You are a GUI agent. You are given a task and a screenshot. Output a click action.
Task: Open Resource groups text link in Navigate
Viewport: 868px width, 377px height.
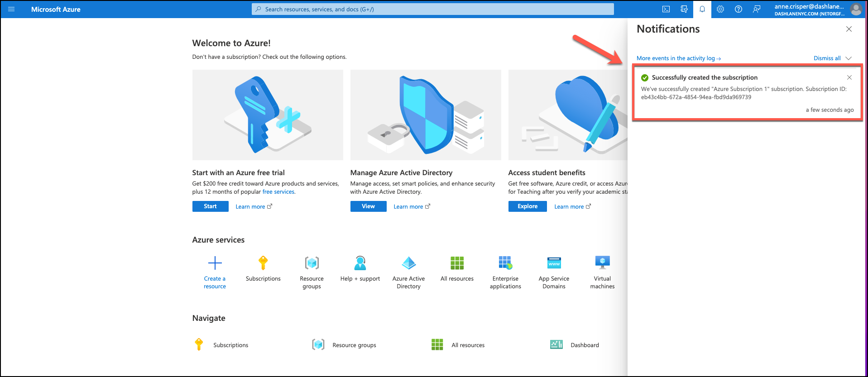pyautogui.click(x=354, y=345)
